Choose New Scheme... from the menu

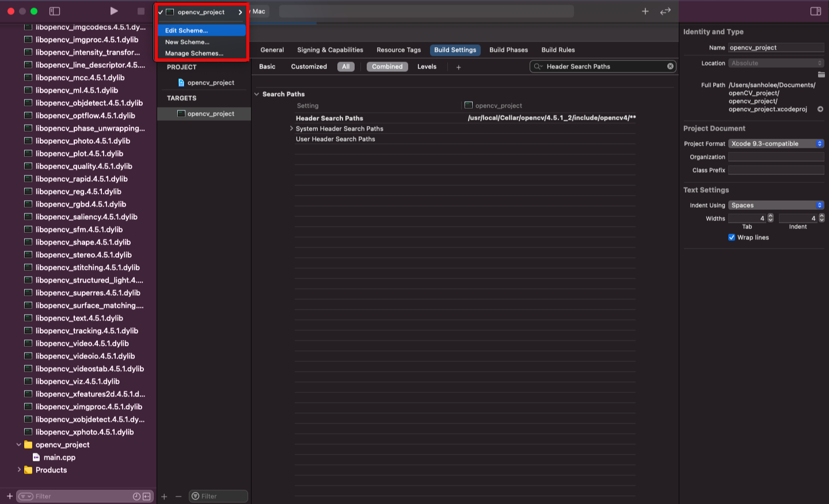[x=201, y=42]
